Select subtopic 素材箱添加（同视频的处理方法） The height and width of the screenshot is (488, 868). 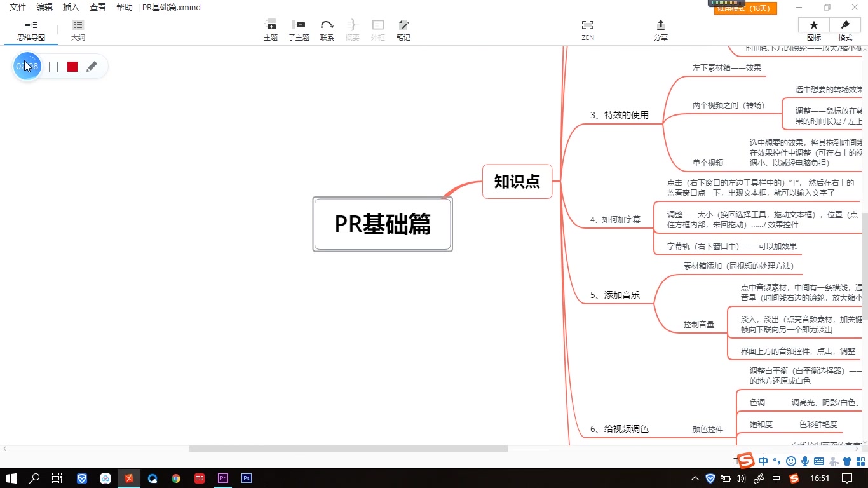tap(738, 266)
